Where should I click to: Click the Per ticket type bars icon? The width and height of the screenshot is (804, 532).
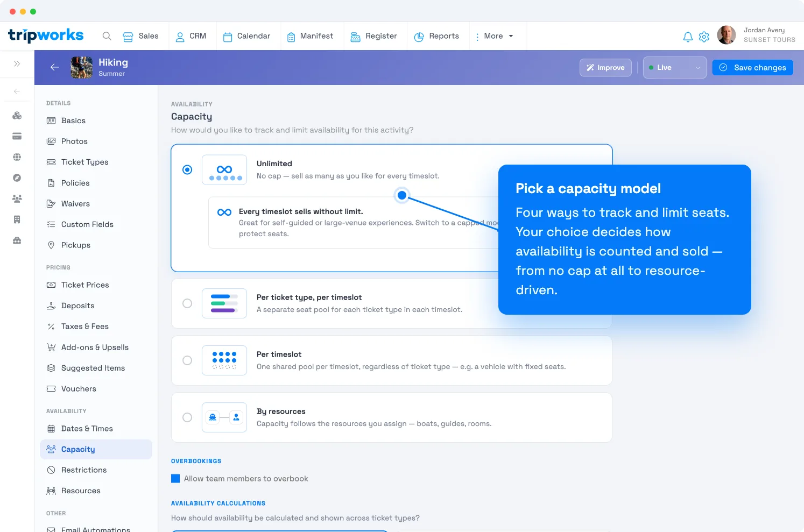(x=224, y=303)
